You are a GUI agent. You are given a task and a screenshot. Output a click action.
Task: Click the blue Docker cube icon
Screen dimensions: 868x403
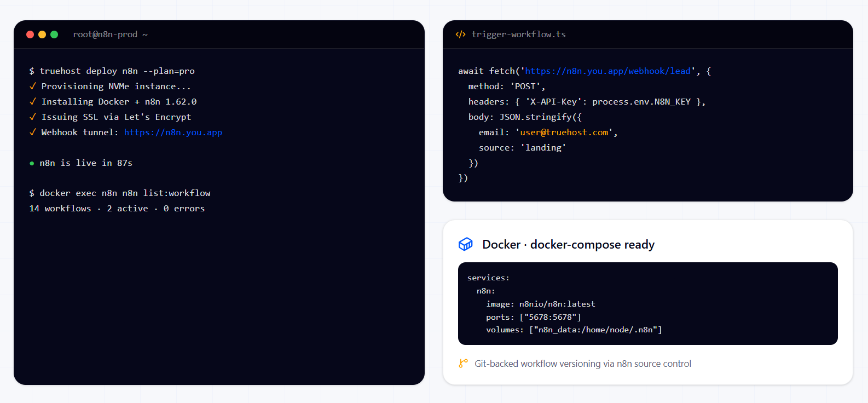(x=466, y=244)
